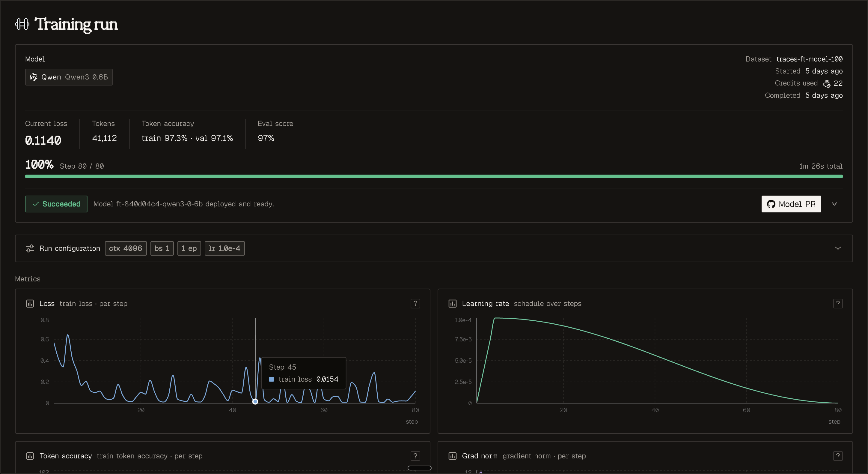
Task: Click the Grad norm chart icon
Action: (x=453, y=456)
